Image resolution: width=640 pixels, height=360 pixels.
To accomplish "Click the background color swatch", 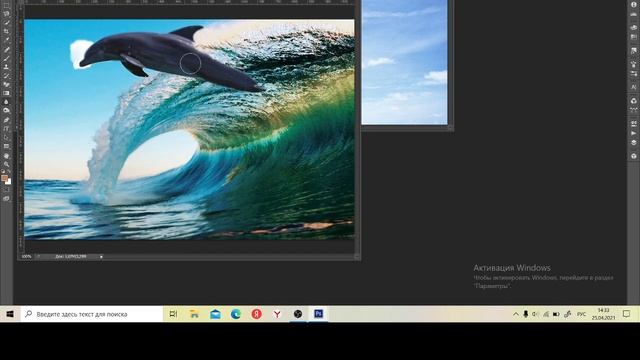I will point(9,182).
